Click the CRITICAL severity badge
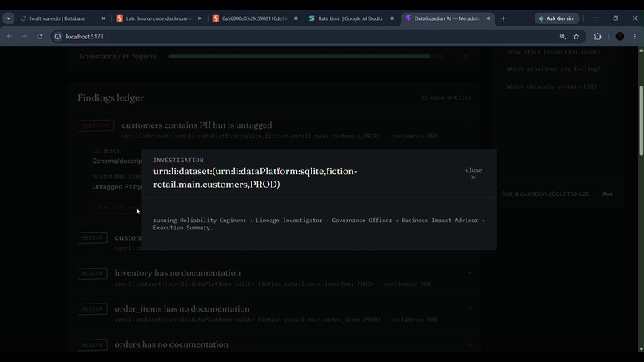Viewport: 644px width, 362px height. 96,125
